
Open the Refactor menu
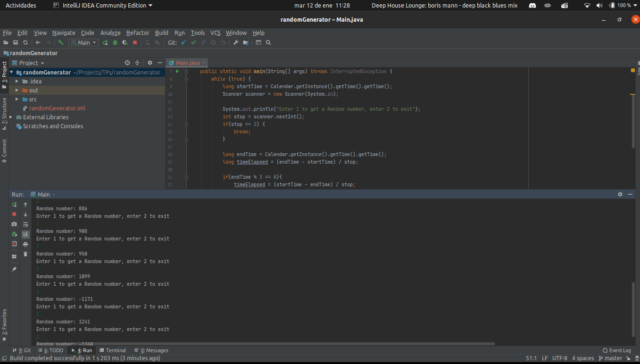click(137, 33)
